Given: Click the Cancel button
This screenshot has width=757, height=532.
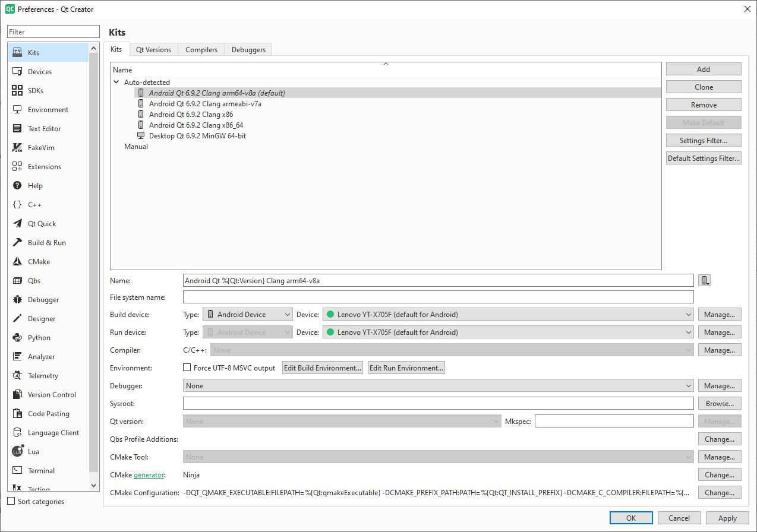Looking at the screenshot, I should (x=679, y=518).
